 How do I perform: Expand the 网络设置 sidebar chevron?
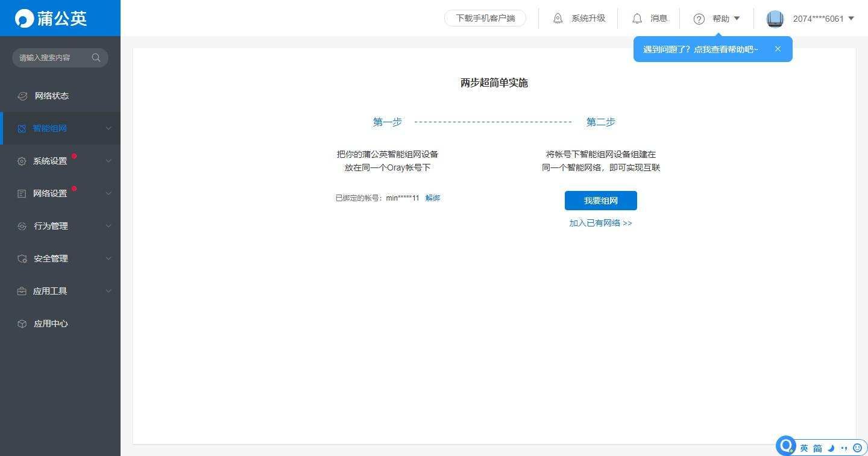pyautogui.click(x=108, y=193)
